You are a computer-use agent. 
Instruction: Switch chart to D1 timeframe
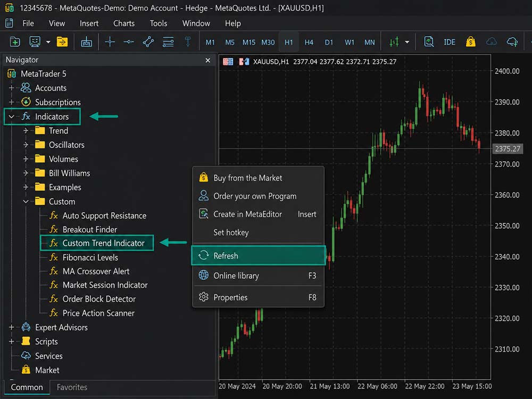329,43
